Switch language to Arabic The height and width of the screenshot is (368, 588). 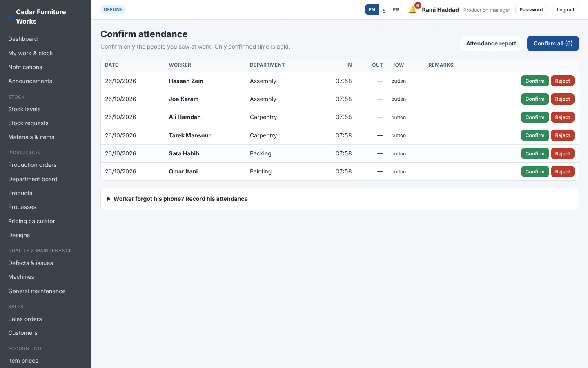click(384, 10)
